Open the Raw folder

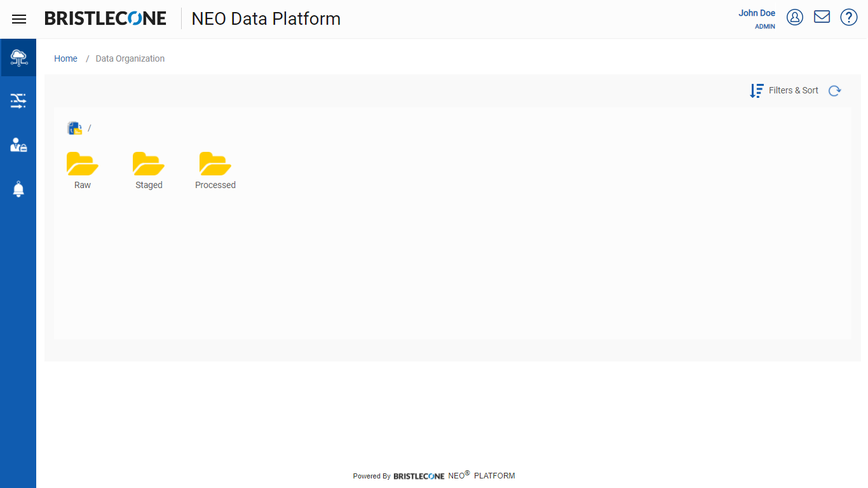coord(83,164)
